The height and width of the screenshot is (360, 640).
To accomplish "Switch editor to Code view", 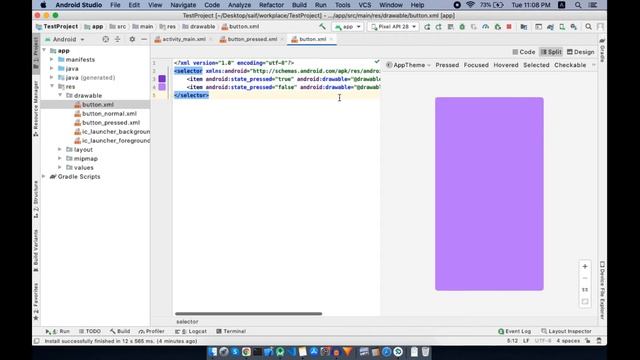I will [524, 52].
